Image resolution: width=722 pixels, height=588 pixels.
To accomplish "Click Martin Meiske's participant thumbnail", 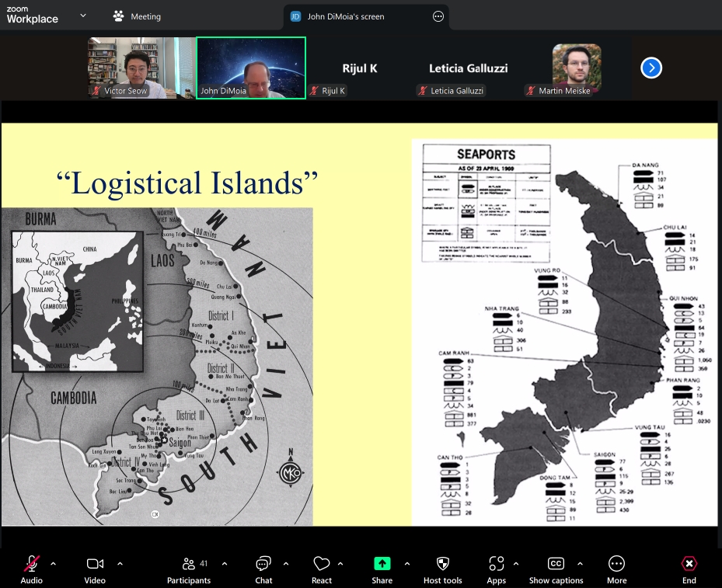I will [x=576, y=68].
